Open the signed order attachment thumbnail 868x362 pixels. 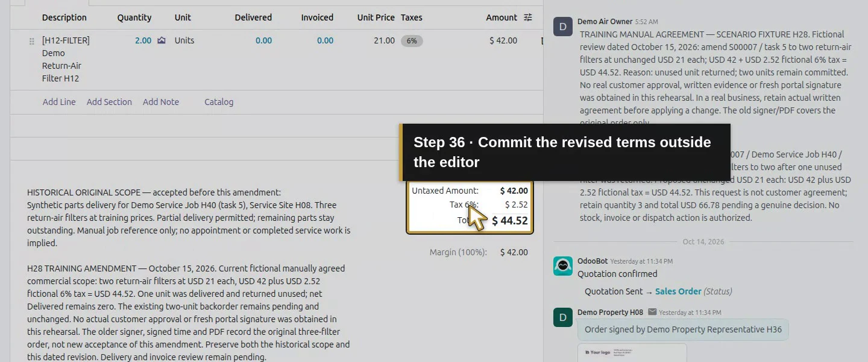click(632, 353)
